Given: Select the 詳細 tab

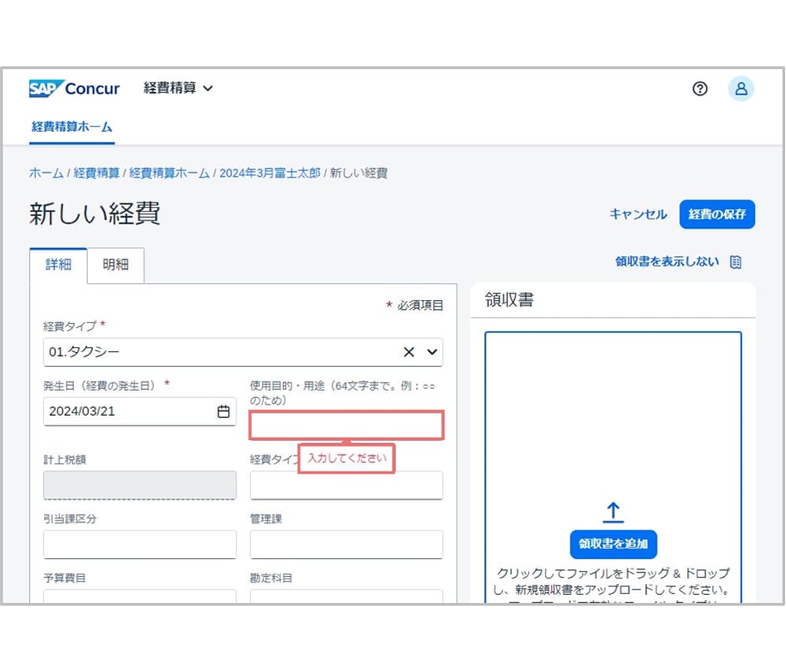Looking at the screenshot, I should tap(58, 266).
